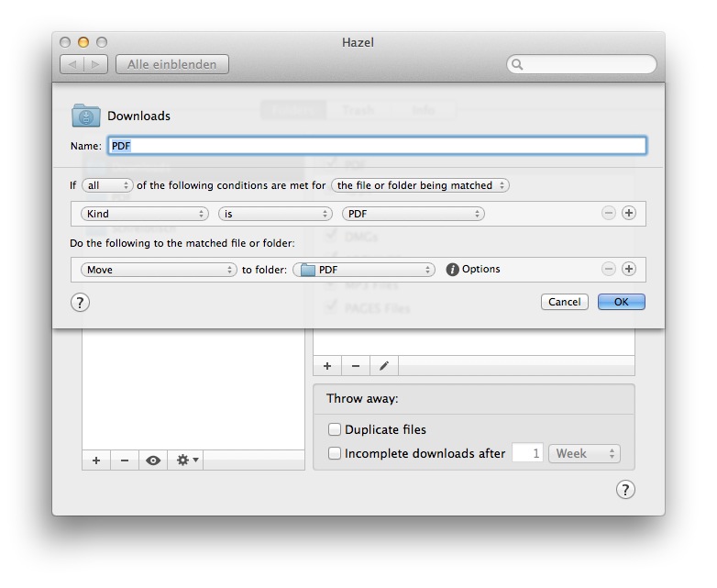Click the rule Name text field
717x588 pixels.
[377, 146]
